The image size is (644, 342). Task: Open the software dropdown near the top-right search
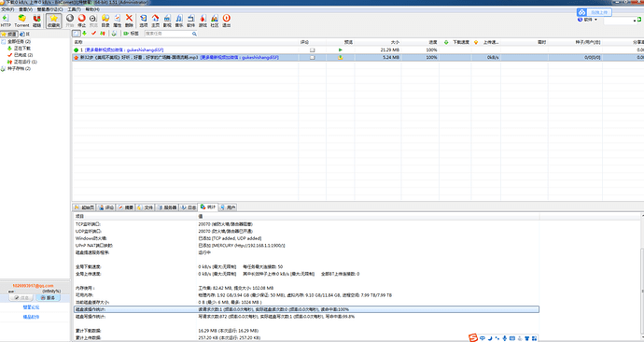coord(588,20)
